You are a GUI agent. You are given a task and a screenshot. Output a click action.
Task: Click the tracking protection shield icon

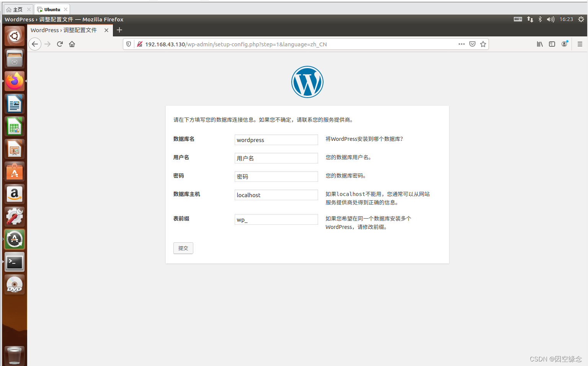[x=128, y=44]
